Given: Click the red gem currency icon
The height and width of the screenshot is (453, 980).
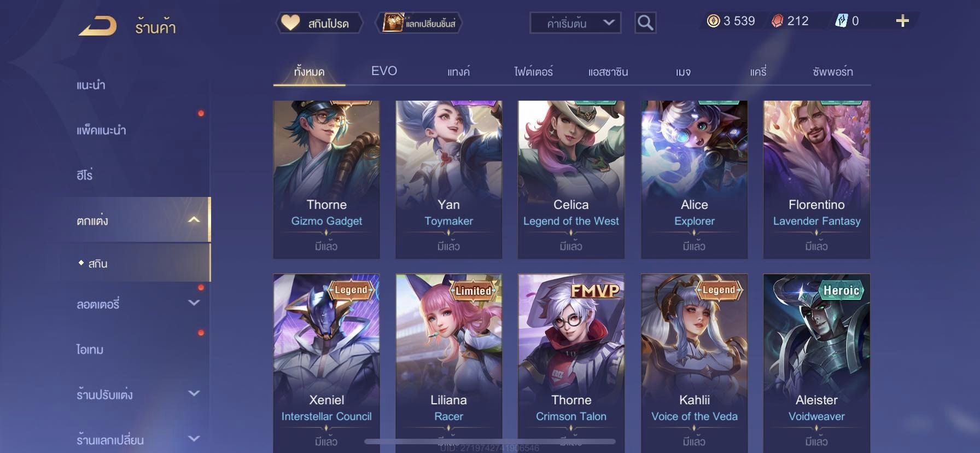Looking at the screenshot, I should pyautogui.click(x=777, y=21).
